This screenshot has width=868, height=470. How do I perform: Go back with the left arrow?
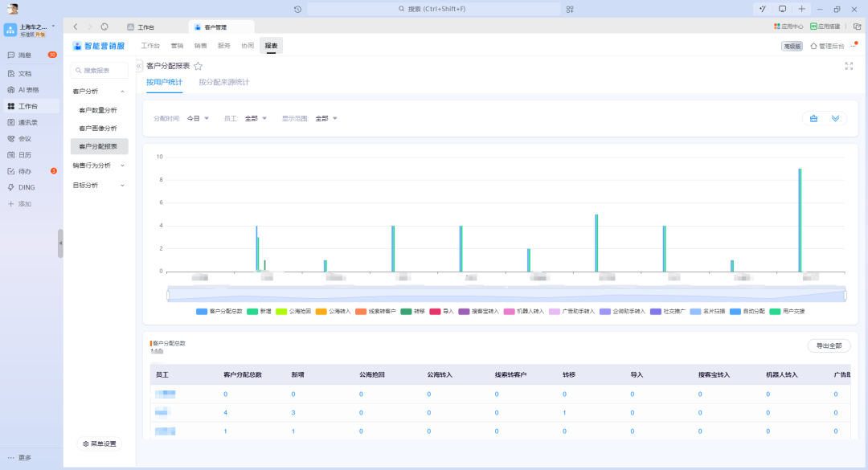[76, 27]
